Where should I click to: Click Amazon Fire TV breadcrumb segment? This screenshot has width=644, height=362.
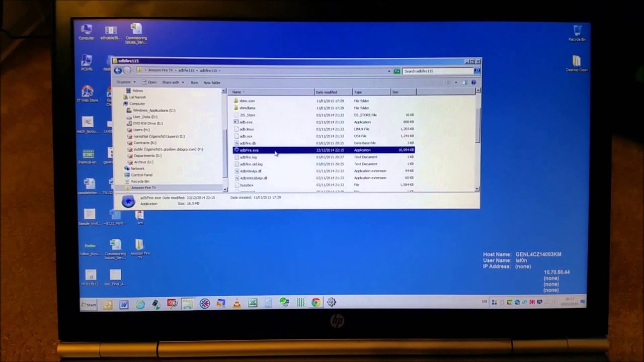pyautogui.click(x=160, y=70)
